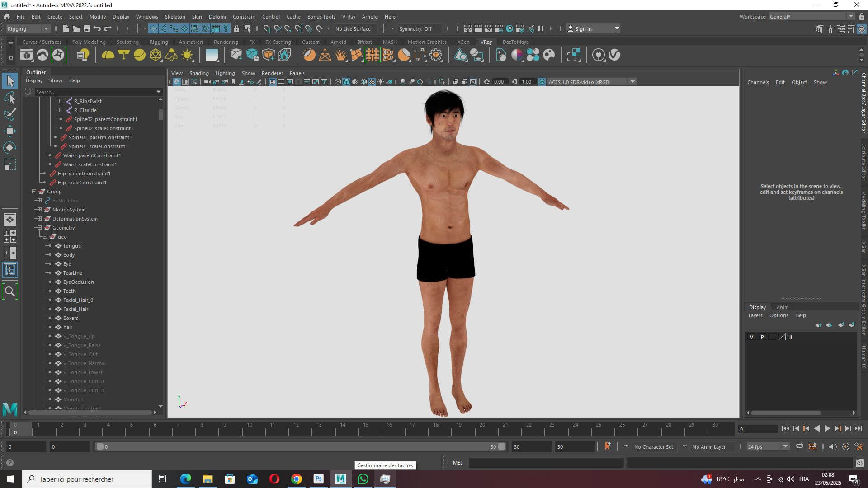Click the V-Ray sun light shelf icon
This screenshot has height=488, width=868.
tap(187, 55)
